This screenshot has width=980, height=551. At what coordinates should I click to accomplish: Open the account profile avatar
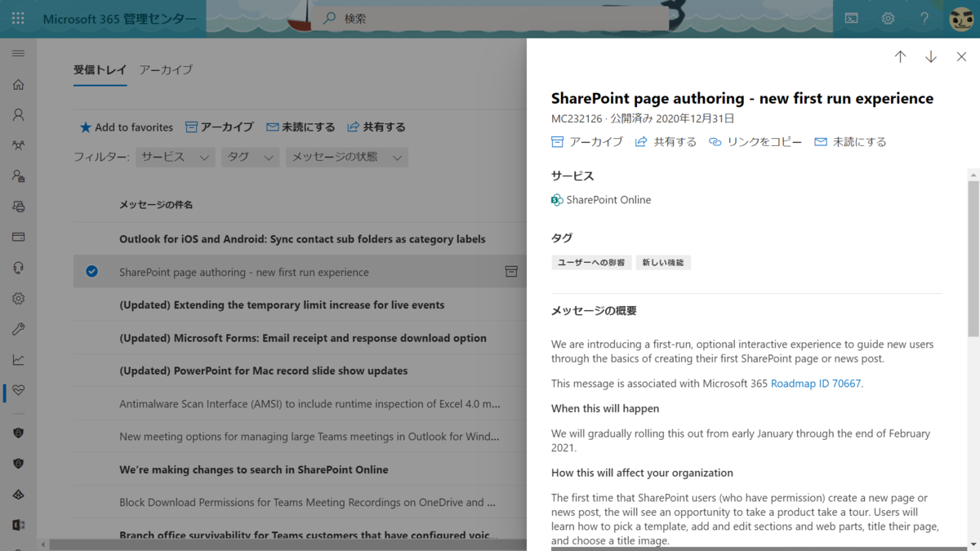point(961,18)
